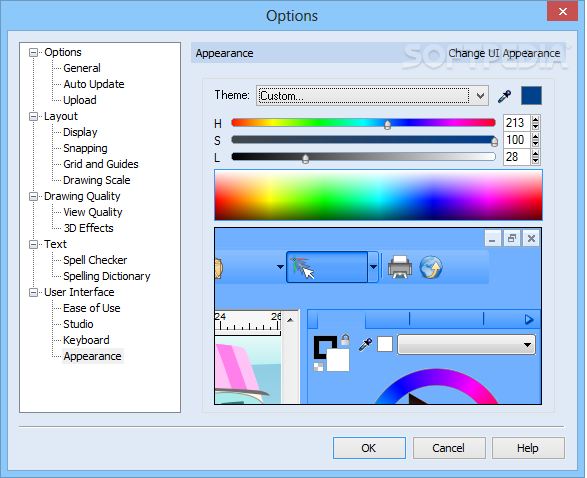Collapse the Layout tree node
This screenshot has width=587, height=478.
coord(34,116)
